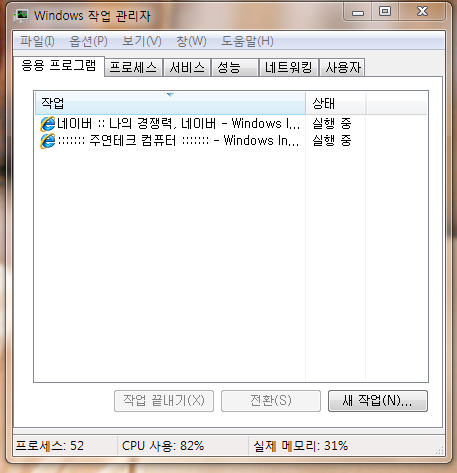
Task: Sort by the 상태 column header
Action: [x=336, y=103]
